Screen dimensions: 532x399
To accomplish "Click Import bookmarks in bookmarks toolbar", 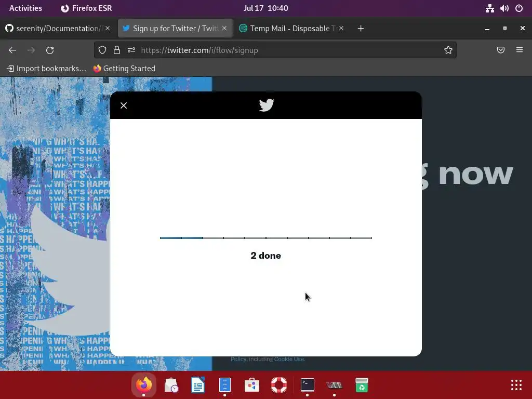I will [x=46, y=69].
